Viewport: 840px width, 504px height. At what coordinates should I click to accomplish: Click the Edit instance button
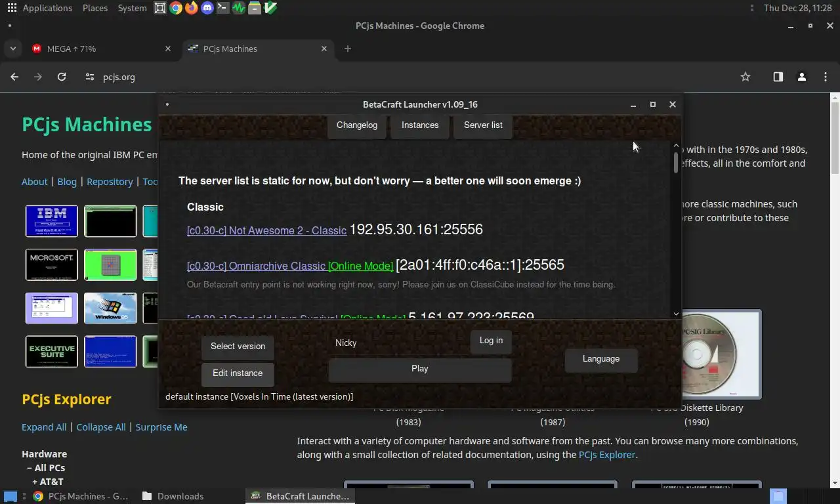pos(238,373)
